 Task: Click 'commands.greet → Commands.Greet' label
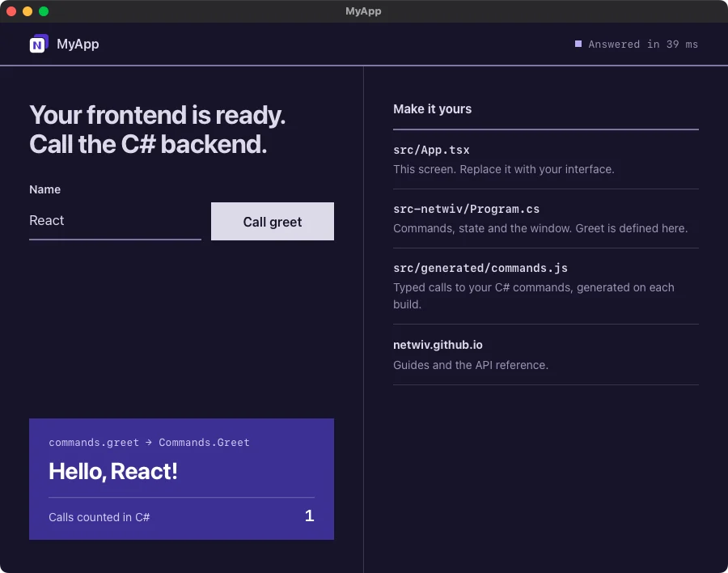tap(149, 443)
